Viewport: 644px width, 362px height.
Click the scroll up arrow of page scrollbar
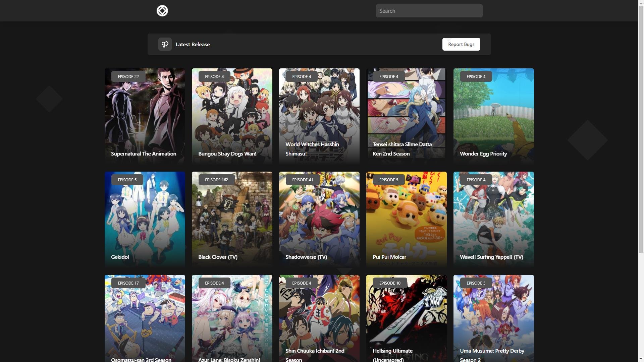pos(641,3)
